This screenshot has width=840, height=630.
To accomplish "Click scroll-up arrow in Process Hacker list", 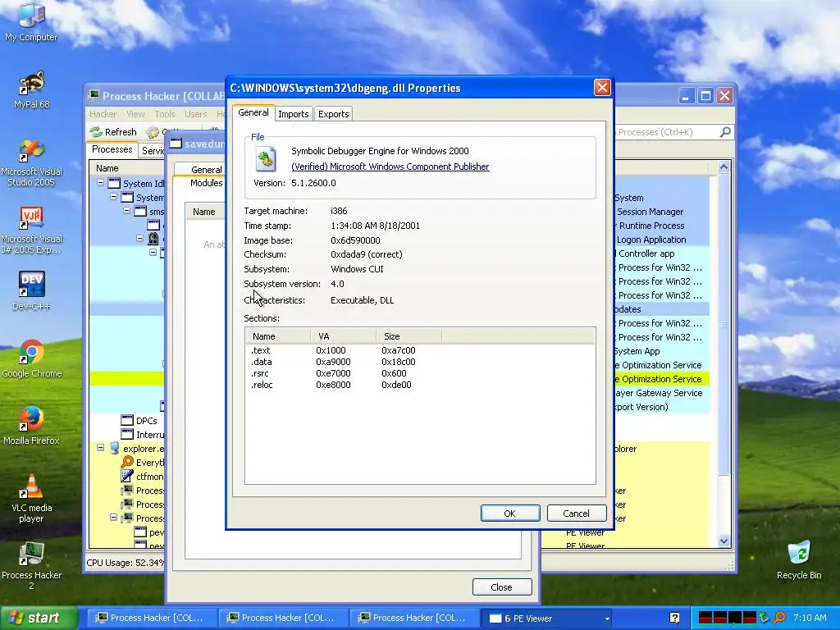I will tap(724, 167).
